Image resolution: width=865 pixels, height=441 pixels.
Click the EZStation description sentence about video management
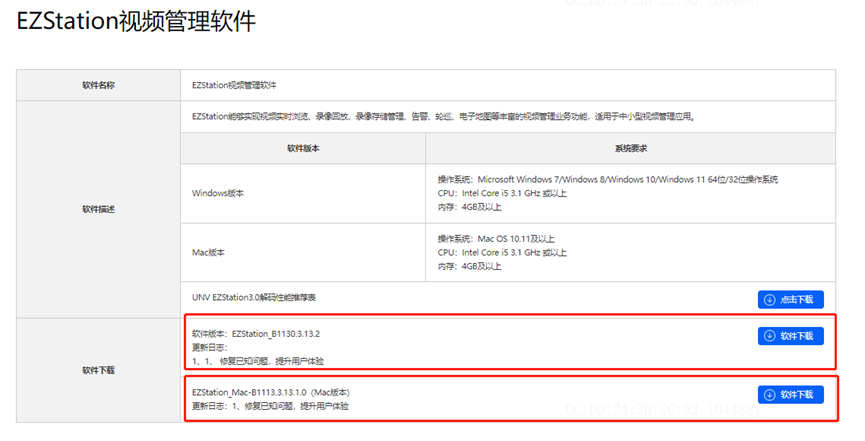(x=443, y=116)
